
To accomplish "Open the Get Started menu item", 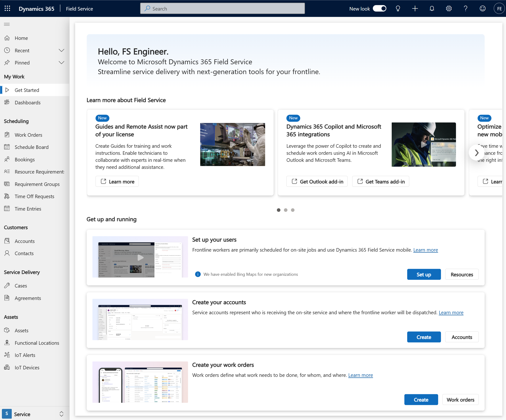I will pyautogui.click(x=27, y=90).
